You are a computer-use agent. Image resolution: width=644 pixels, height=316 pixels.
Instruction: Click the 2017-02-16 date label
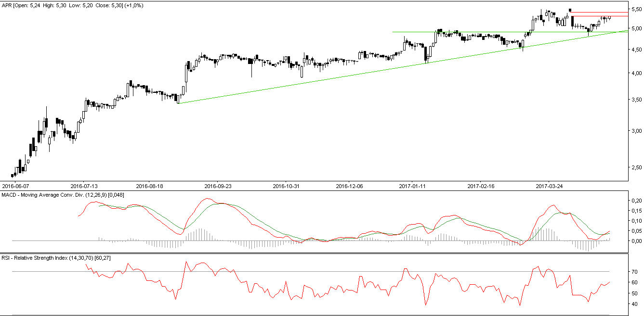click(x=481, y=186)
